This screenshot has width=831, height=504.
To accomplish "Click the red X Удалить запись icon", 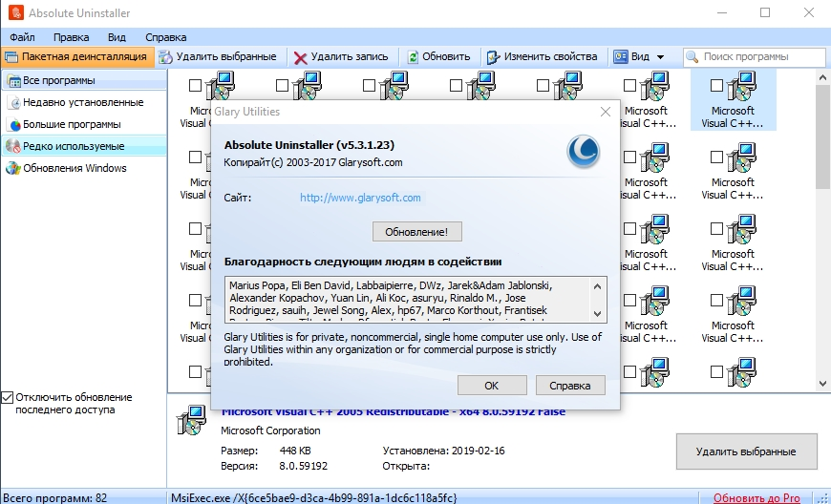I will pos(300,57).
